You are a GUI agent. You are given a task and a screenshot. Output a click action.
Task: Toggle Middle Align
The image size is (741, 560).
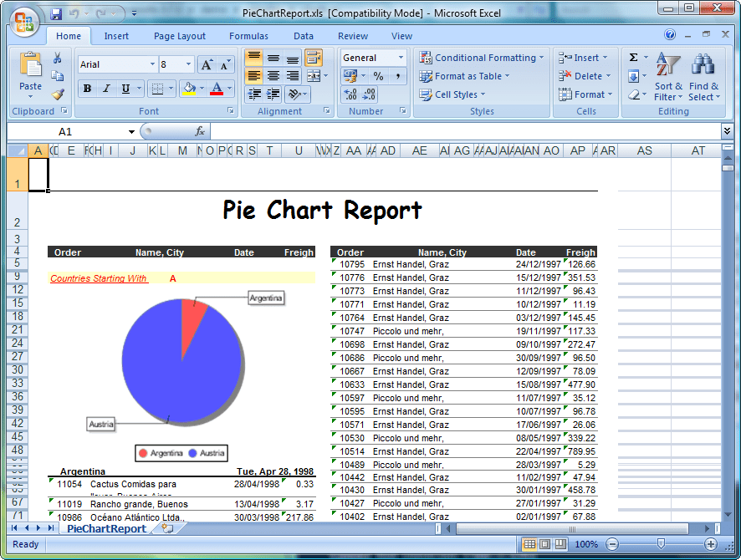coord(273,58)
